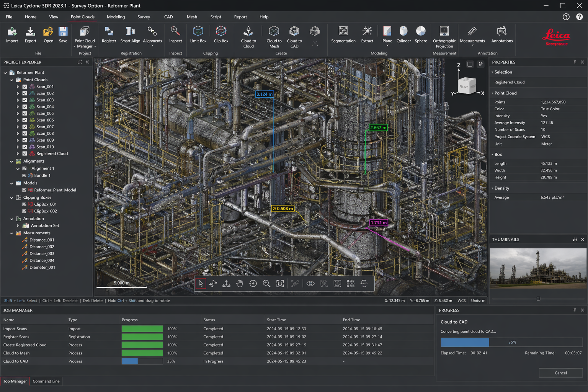Screen dimensions: 588x392
Task: Pin the Properties panel
Action: point(575,62)
